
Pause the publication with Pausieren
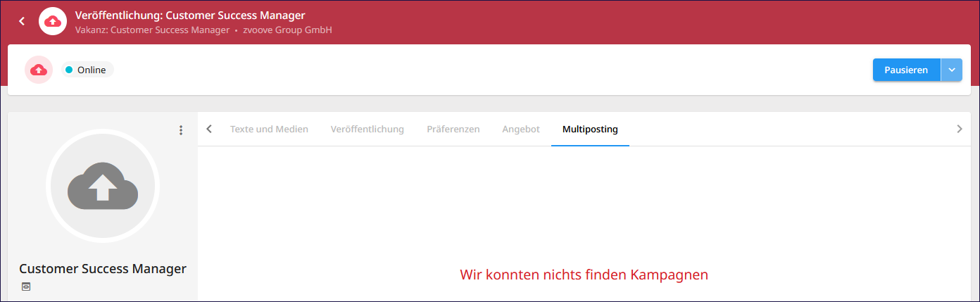[907, 70]
